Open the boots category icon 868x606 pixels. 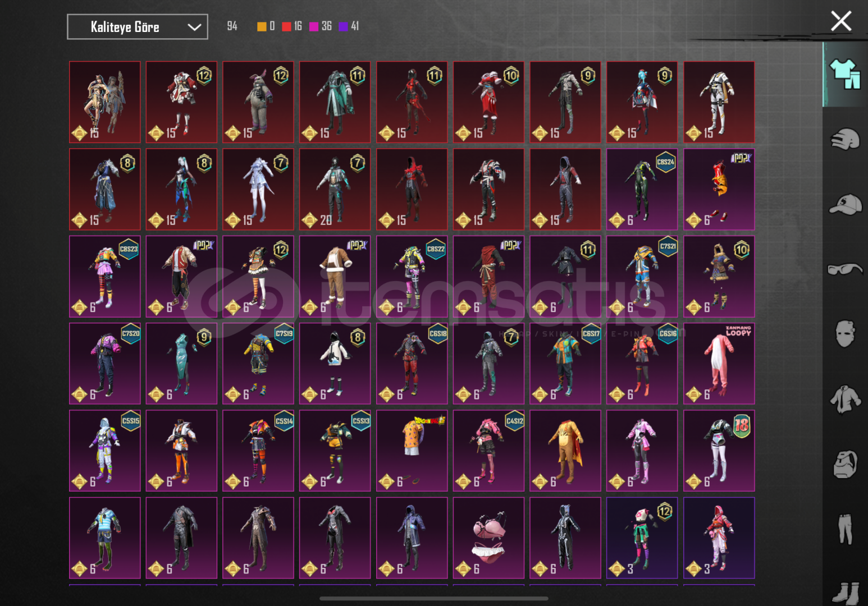[x=846, y=594]
